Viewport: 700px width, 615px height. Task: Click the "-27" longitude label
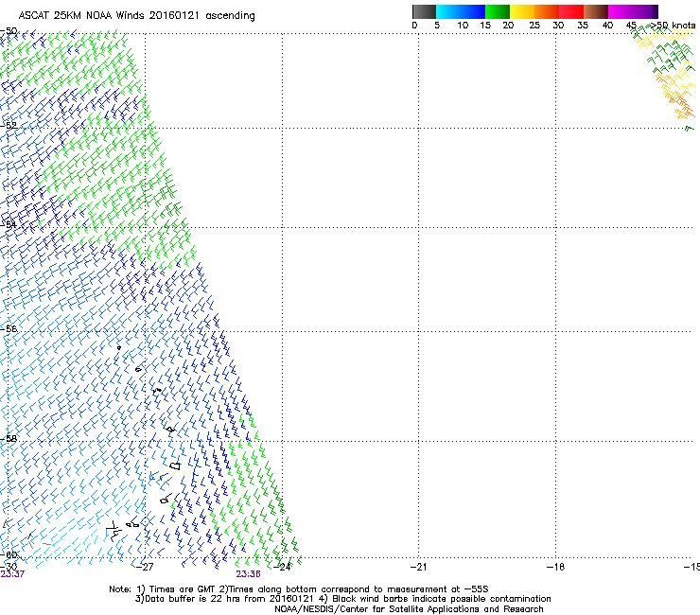click(145, 567)
